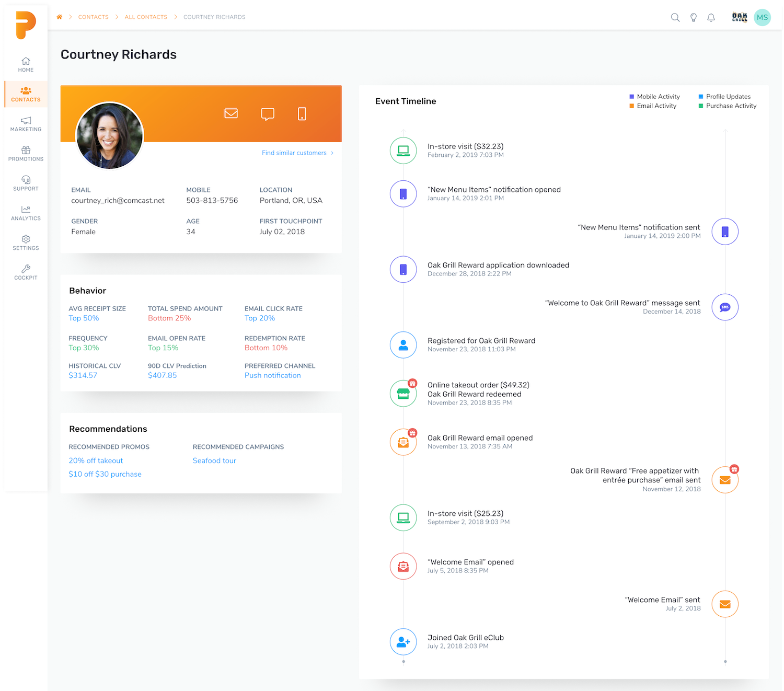Image resolution: width=784 pixels, height=691 pixels.
Task: Click the September 2 in-store visit icon
Action: point(403,517)
